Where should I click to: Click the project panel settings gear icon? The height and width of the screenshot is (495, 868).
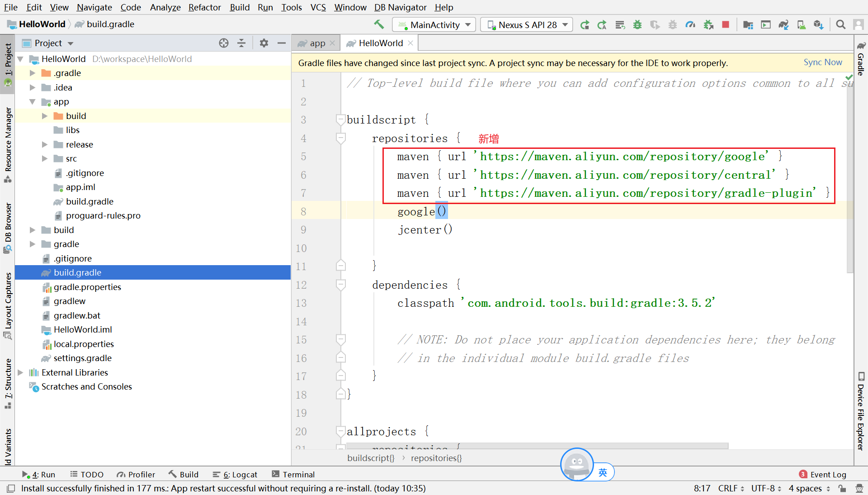264,43
